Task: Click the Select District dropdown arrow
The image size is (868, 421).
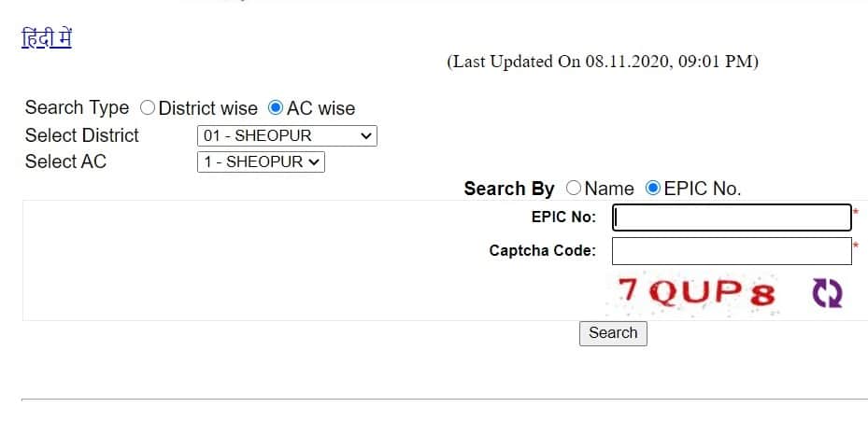Action: click(x=365, y=136)
